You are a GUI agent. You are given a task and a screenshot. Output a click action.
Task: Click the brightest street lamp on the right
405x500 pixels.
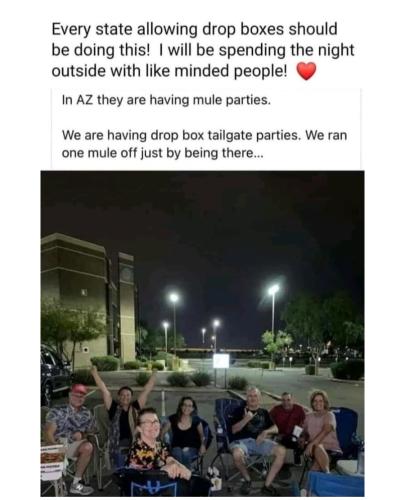274,289
